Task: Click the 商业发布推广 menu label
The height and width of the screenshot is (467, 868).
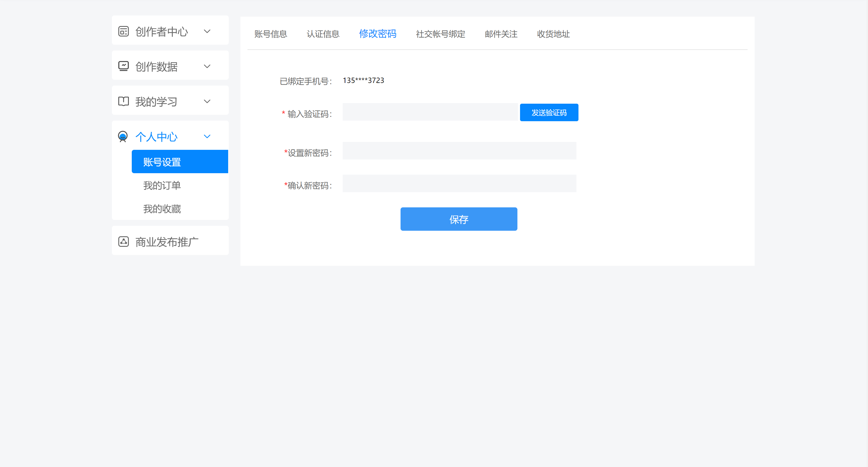Action: [167, 242]
